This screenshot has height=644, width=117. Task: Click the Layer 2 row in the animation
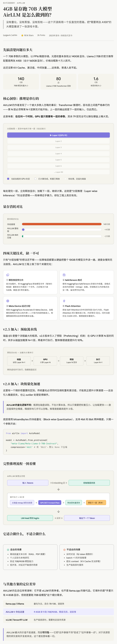(58, 141)
